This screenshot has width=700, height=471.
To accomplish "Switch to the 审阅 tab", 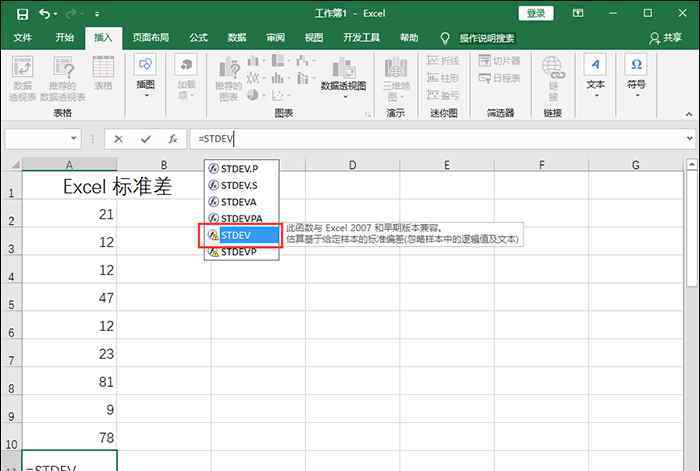I will (x=275, y=38).
